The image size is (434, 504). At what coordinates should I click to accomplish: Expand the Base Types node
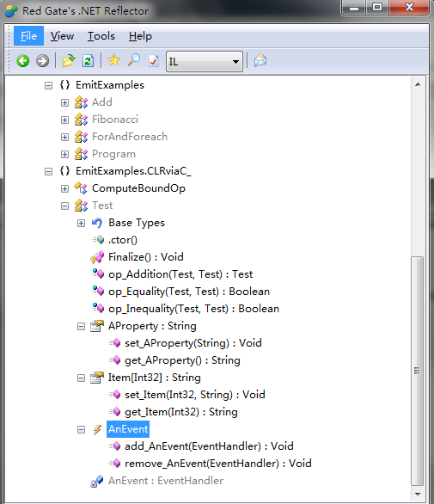coord(82,223)
